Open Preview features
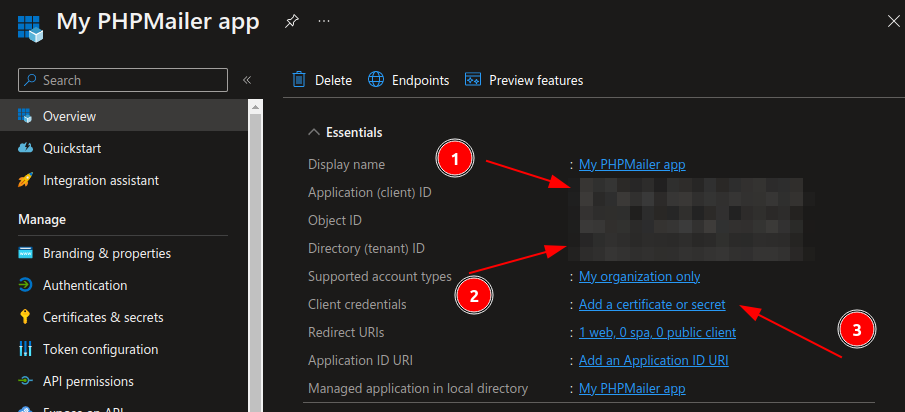 (x=536, y=80)
